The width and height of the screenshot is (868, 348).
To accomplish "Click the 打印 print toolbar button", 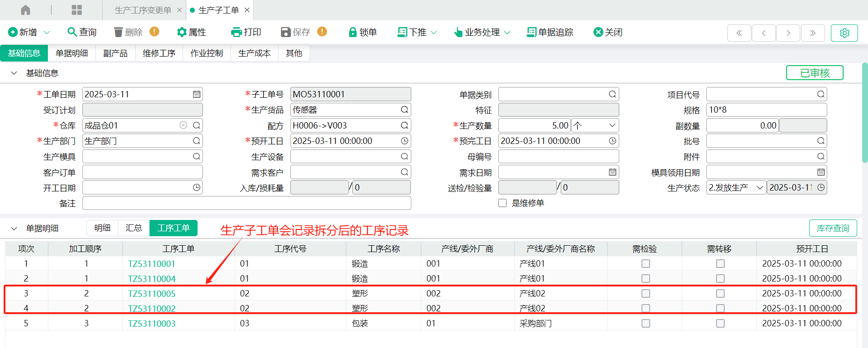I will 246,32.
